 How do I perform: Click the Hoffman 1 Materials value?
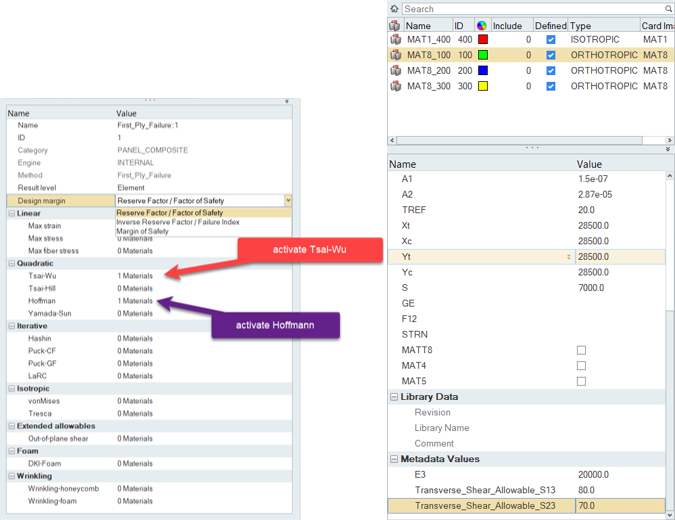pos(135,301)
